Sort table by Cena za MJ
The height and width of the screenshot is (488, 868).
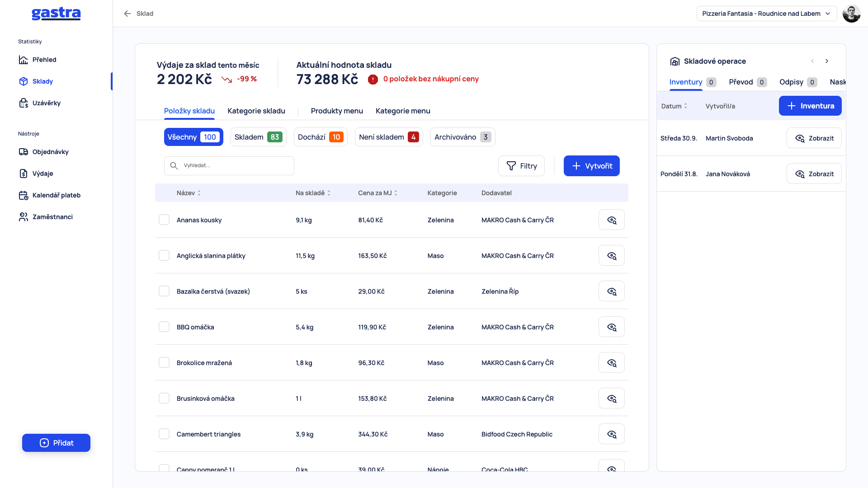pyautogui.click(x=377, y=193)
